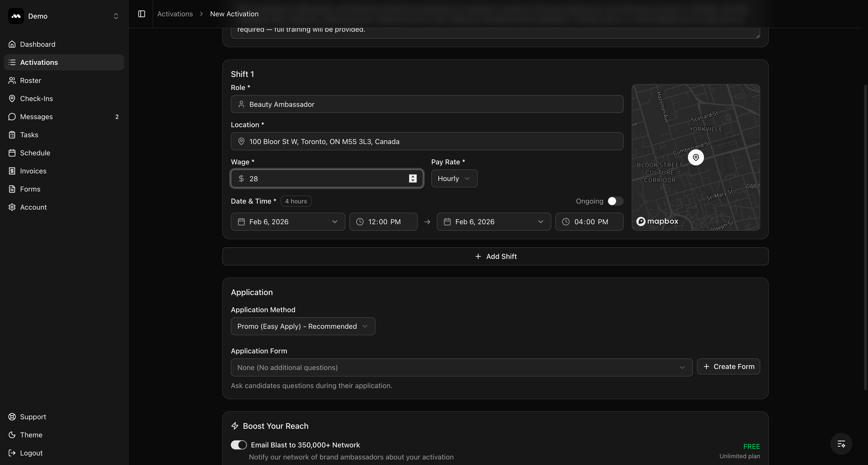Image resolution: width=868 pixels, height=465 pixels.
Task: Click the floating checklist icon bottom right
Action: click(x=841, y=444)
